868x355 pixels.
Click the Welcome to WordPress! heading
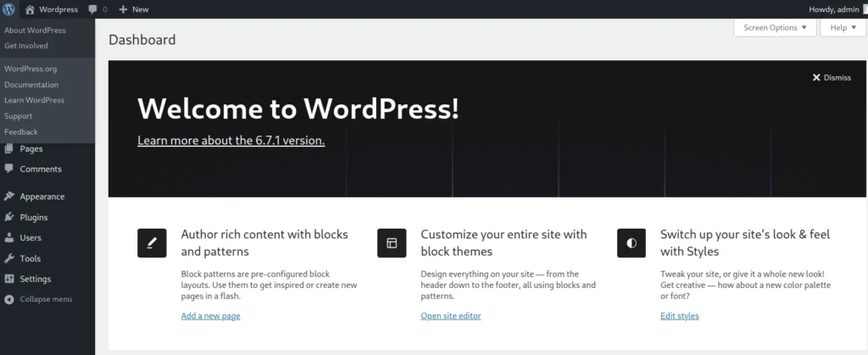pos(298,108)
